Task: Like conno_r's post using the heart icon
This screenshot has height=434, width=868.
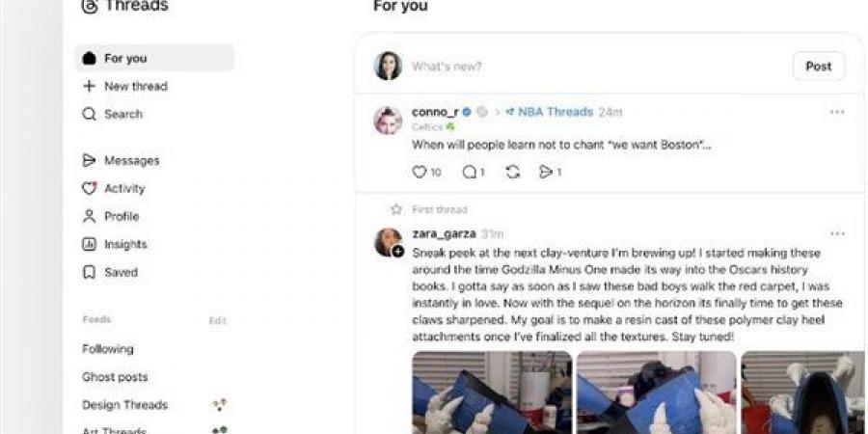Action: [x=420, y=173]
